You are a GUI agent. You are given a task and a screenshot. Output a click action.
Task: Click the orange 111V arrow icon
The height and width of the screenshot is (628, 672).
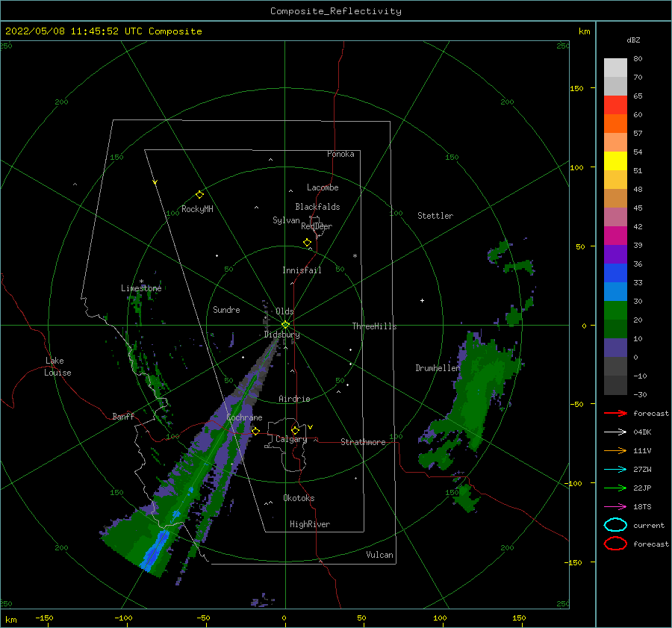point(615,450)
